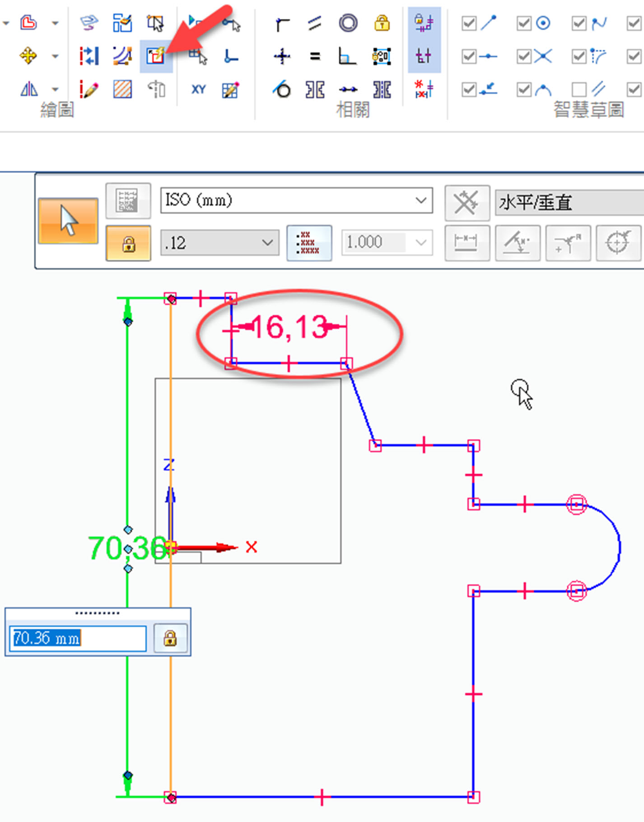This screenshot has width=644, height=822.
Task: Apply the Tangent relationship
Action: tap(282, 89)
